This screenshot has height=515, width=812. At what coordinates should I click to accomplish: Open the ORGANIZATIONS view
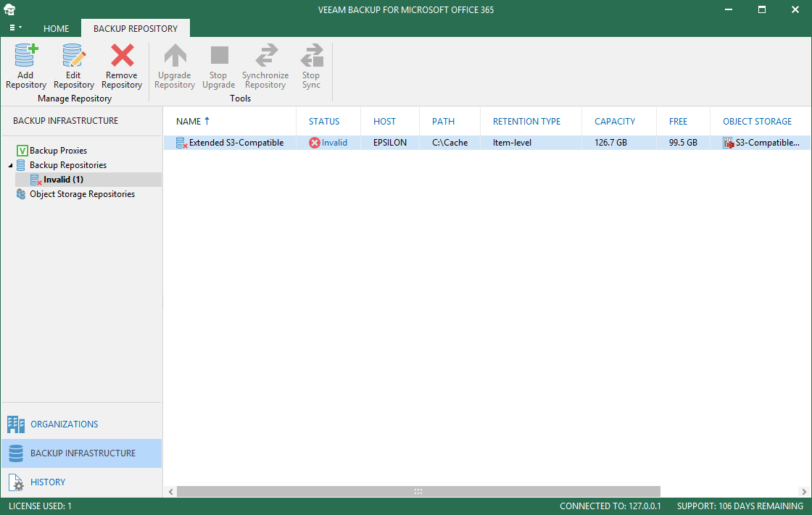coord(82,424)
